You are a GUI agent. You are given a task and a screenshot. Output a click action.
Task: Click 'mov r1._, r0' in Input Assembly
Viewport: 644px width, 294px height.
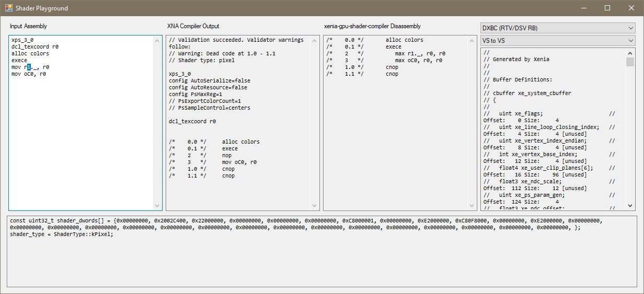click(30, 67)
